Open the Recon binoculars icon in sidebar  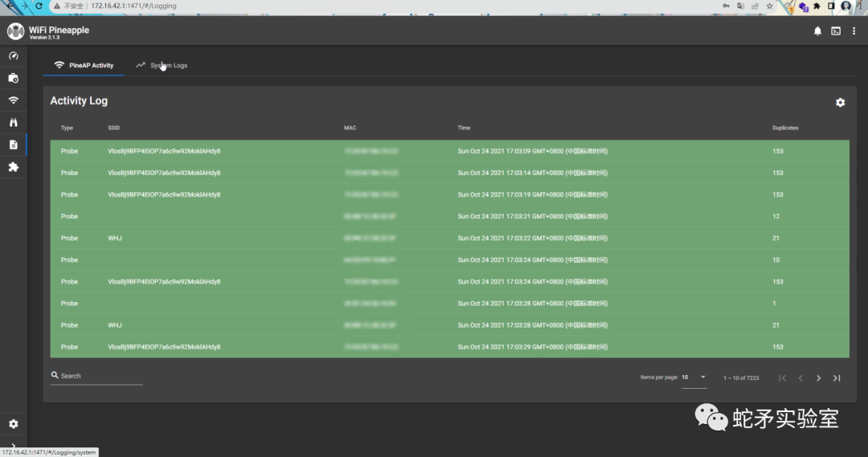click(x=14, y=122)
